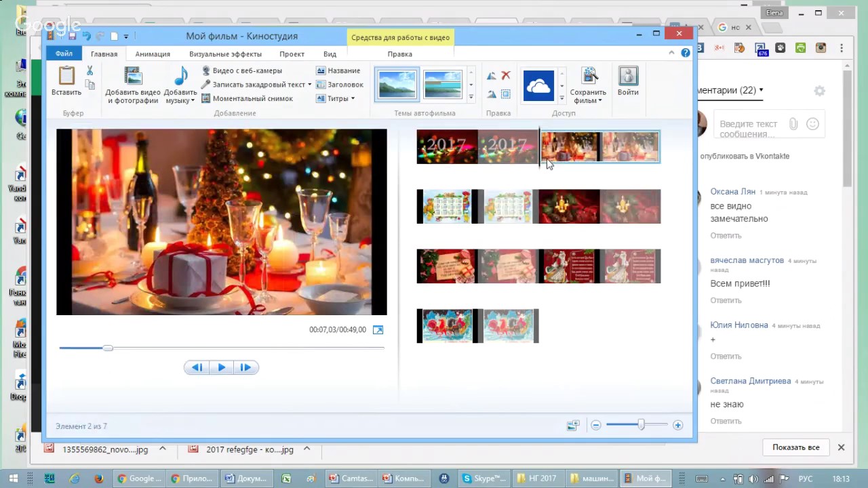Click the settings gear in chat panel
The height and width of the screenshot is (488, 868).
(x=819, y=91)
